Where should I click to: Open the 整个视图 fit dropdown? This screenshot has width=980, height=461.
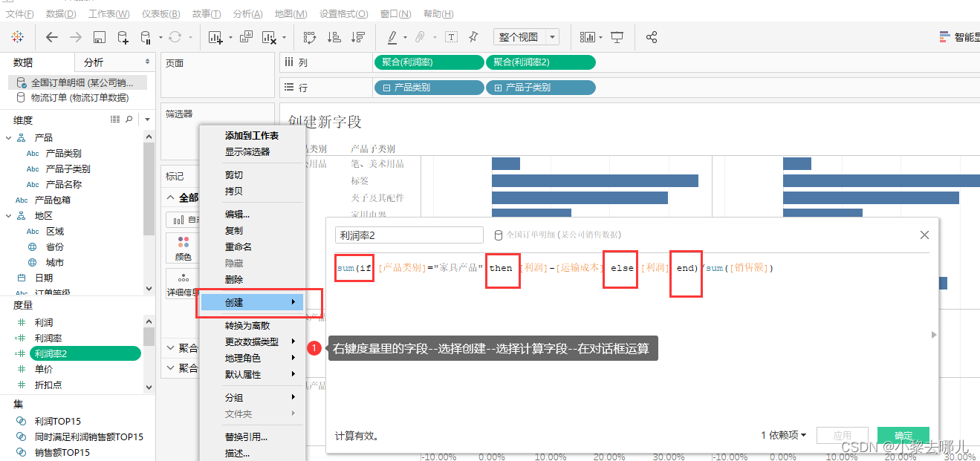point(552,36)
